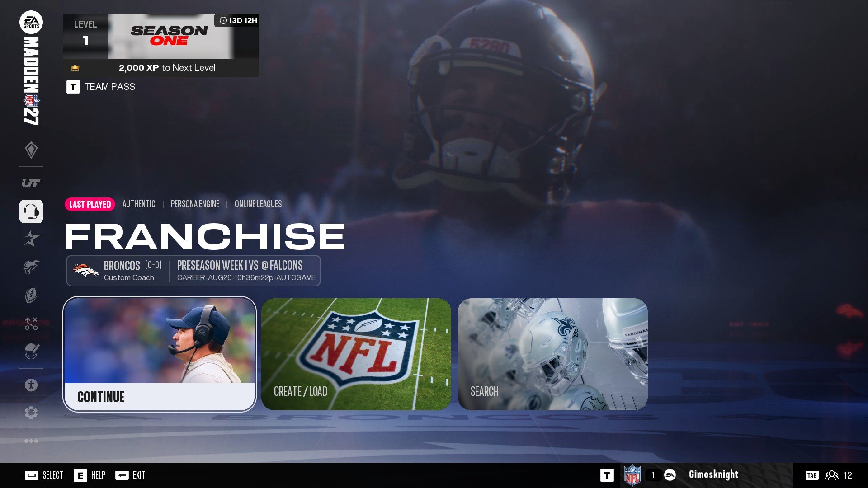
Task: Click the Gimosknight username
Action: [x=713, y=474]
